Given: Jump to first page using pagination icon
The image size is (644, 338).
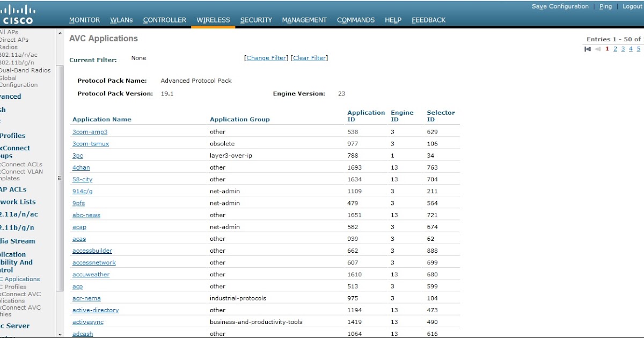Looking at the screenshot, I should coord(588,48).
